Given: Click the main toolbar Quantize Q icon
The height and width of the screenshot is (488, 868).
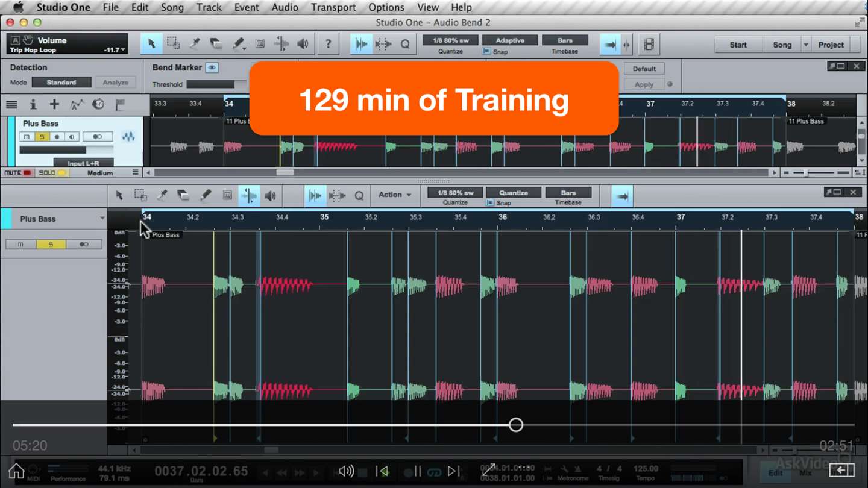Looking at the screenshot, I should (x=405, y=44).
